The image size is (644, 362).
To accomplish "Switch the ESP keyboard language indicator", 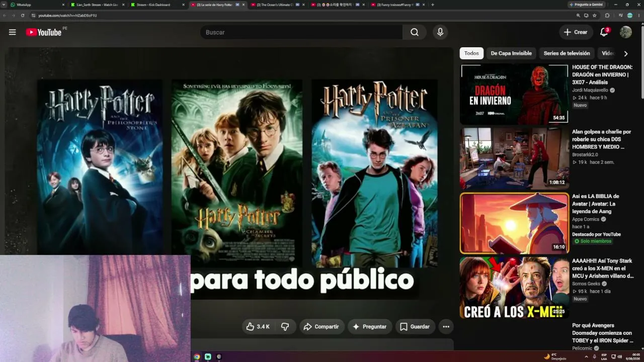I will click(604, 356).
